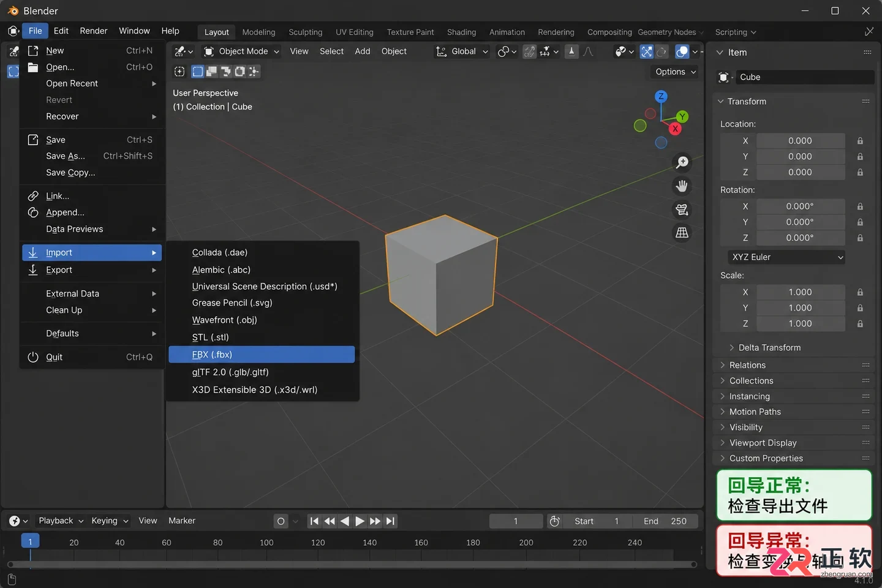The width and height of the screenshot is (882, 588).
Task: Click the zoom viewport magnifier icon
Action: pyautogui.click(x=682, y=162)
